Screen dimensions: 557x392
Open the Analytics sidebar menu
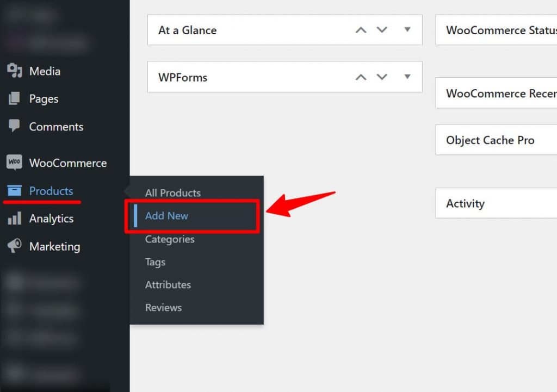tap(51, 219)
